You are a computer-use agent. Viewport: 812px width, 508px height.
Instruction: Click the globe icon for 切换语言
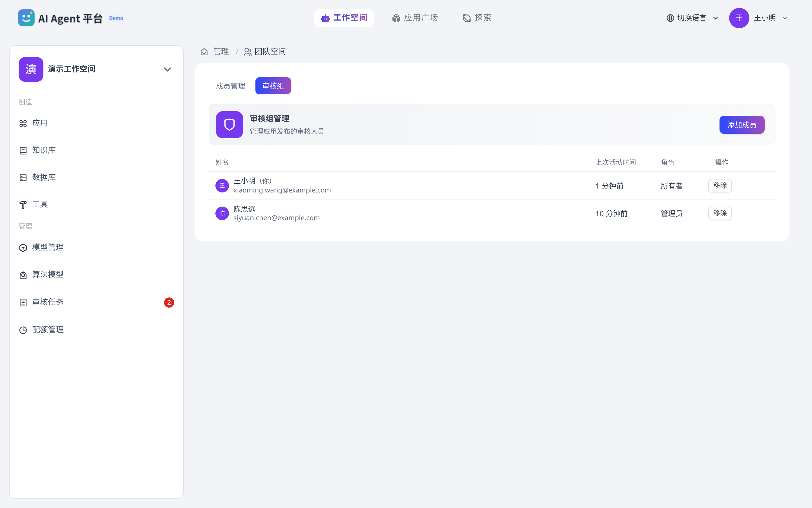pos(670,18)
